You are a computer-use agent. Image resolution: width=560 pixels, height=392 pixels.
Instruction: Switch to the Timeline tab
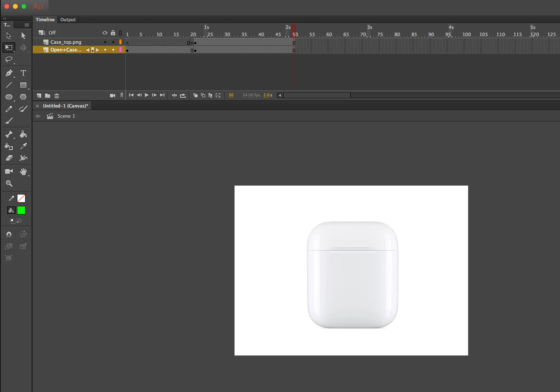point(45,20)
